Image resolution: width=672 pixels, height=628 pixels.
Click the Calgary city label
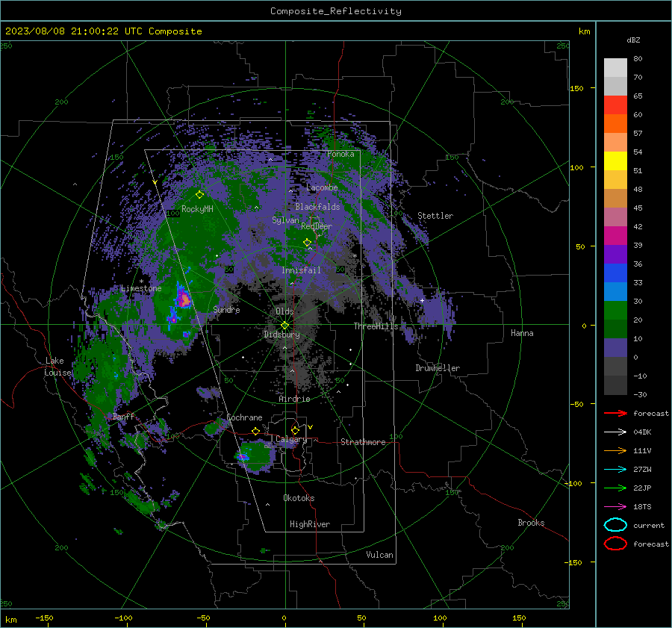click(x=291, y=439)
